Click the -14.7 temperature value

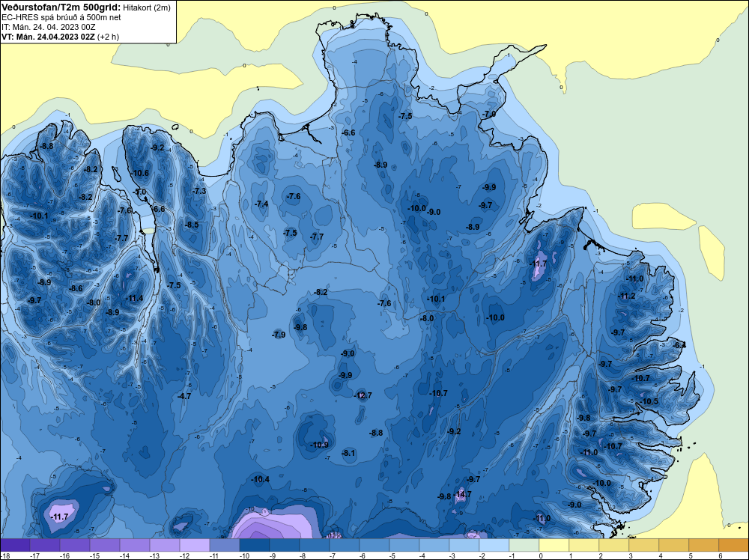tap(462, 494)
